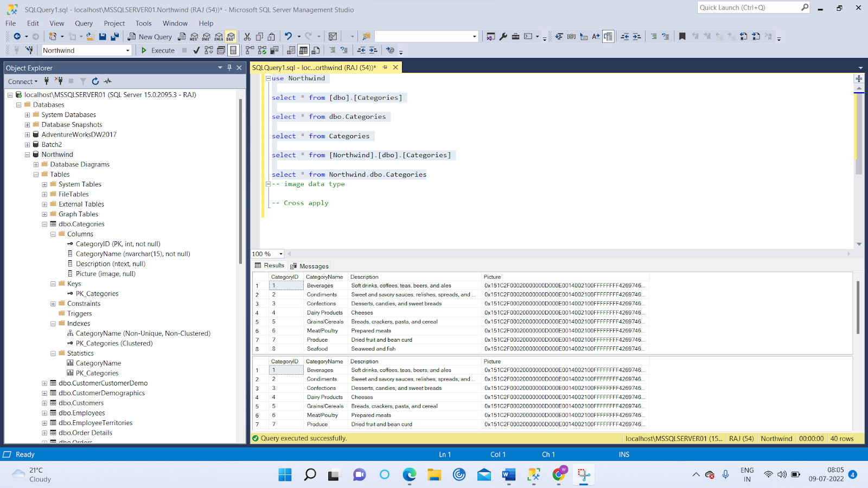868x488 pixels.
Task: Collapse the Northwind database node
Action: (x=27, y=155)
